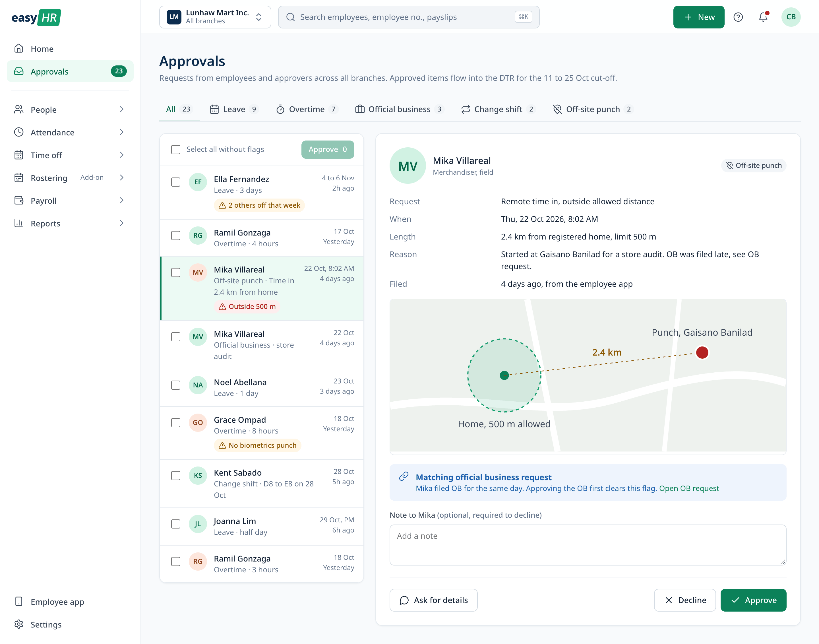Check Select all without flags
Screen dimensions: 819x644
(x=176, y=150)
